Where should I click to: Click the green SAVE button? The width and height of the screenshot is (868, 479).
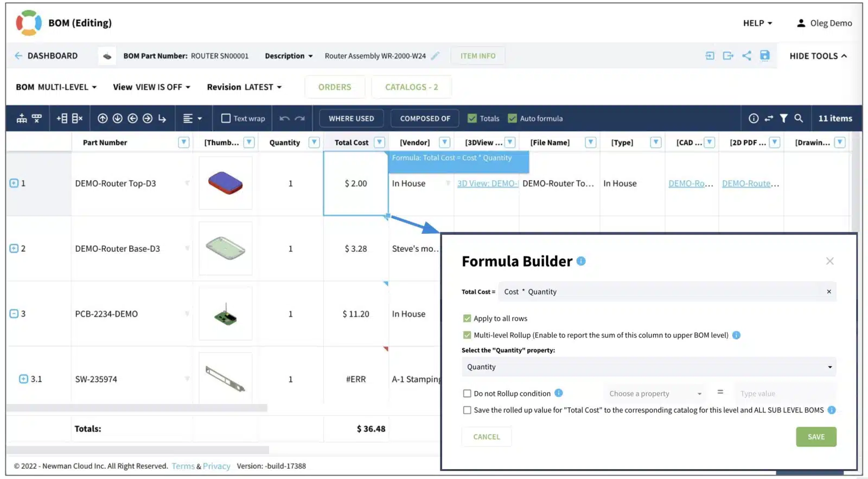(816, 437)
